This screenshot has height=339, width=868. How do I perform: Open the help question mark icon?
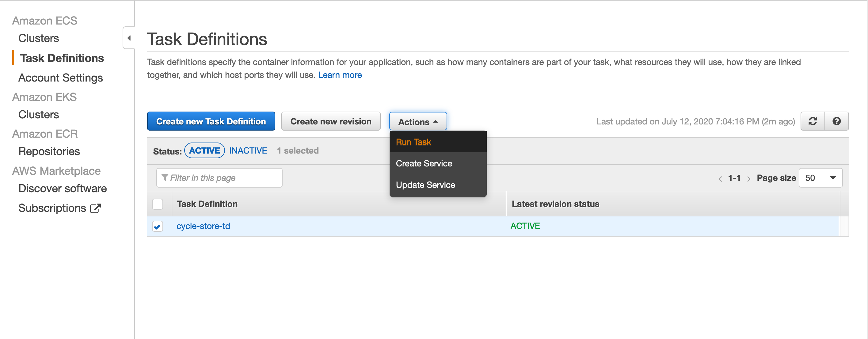pyautogui.click(x=836, y=121)
